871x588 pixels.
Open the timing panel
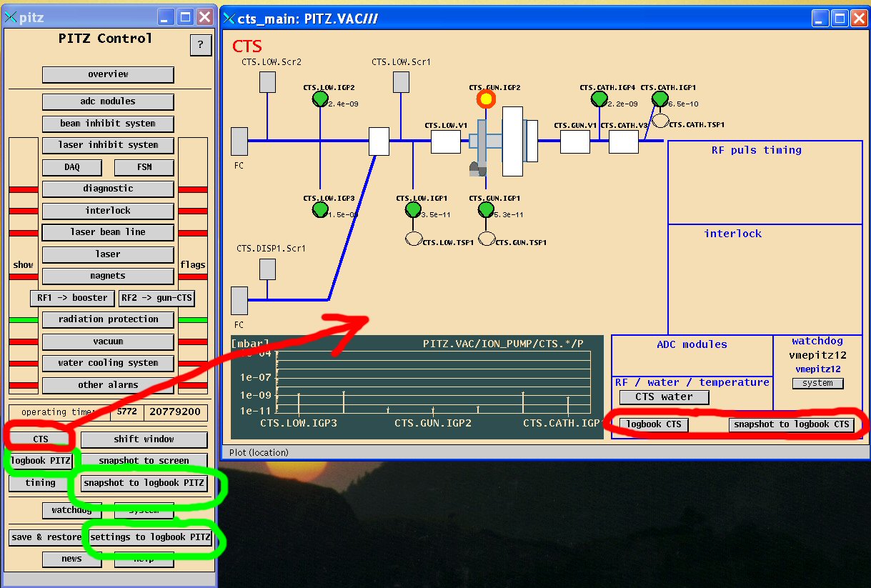click(41, 483)
